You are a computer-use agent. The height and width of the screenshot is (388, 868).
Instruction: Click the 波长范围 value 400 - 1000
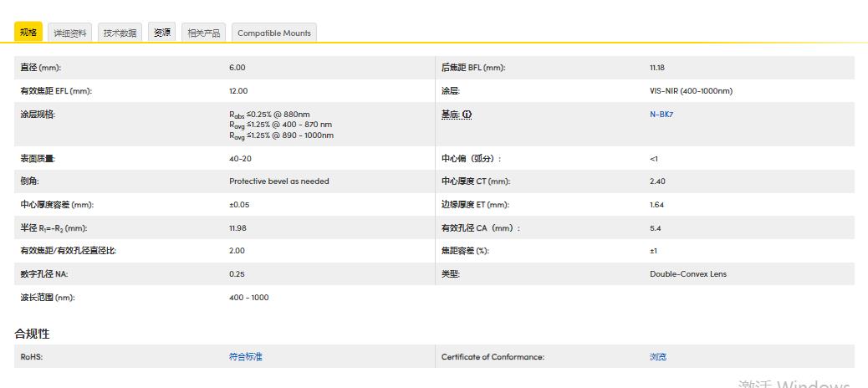tap(248, 297)
